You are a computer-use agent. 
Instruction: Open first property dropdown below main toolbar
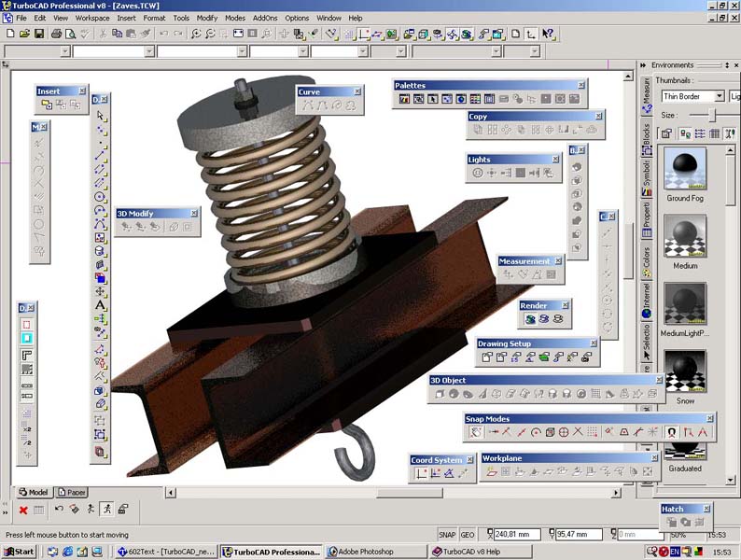click(65, 51)
